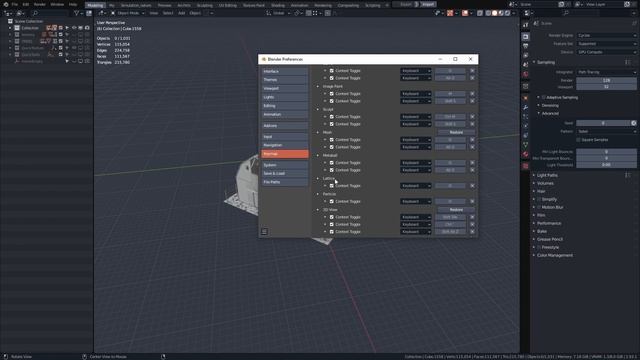The height and width of the screenshot is (360, 640).
Task: Click the Render samples value field
Action: tap(606, 80)
